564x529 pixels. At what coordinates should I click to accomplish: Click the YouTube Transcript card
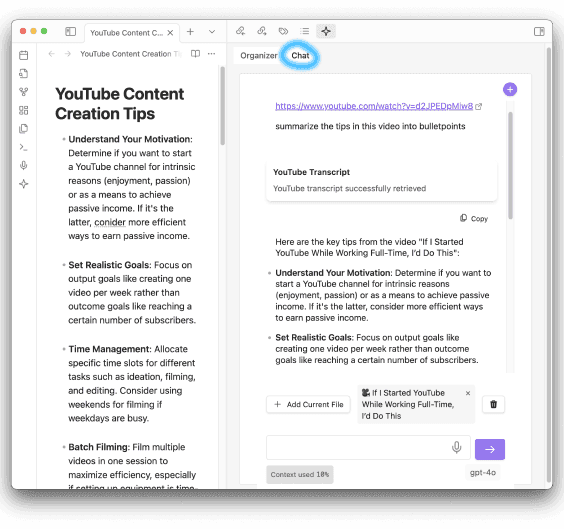382,181
